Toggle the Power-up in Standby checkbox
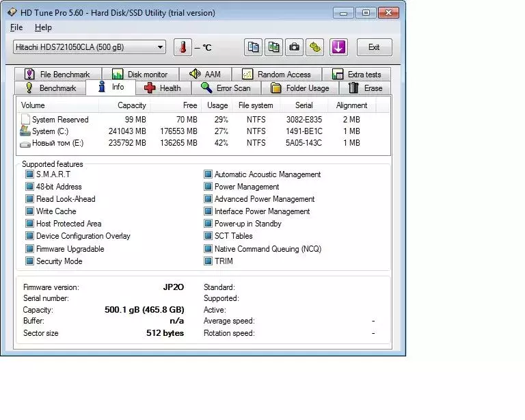 (208, 224)
